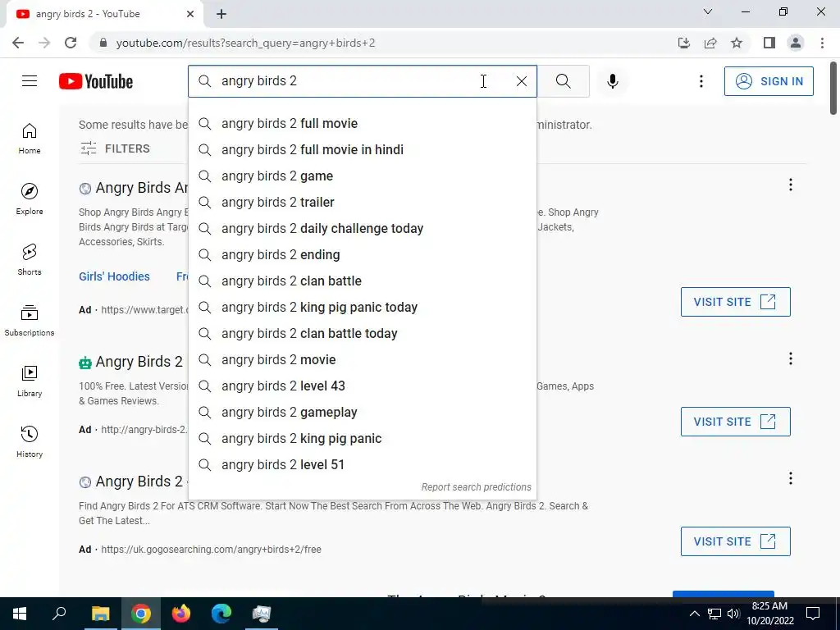Open three-dot menu for 100% Free ad
This screenshot has width=840, height=630.
[x=790, y=358]
